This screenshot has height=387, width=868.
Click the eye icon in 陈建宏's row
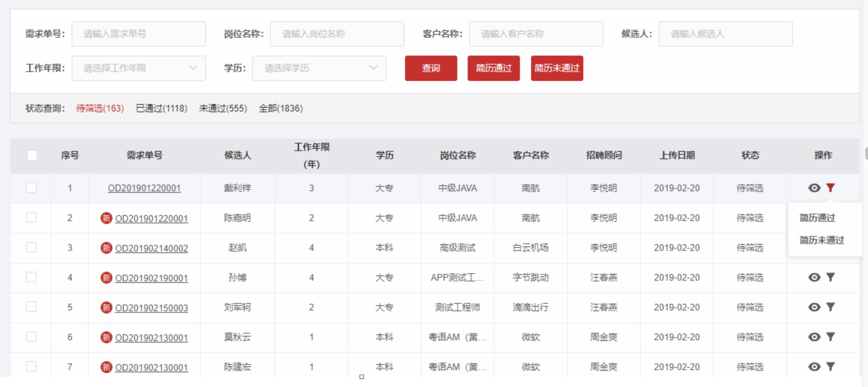pyautogui.click(x=814, y=367)
